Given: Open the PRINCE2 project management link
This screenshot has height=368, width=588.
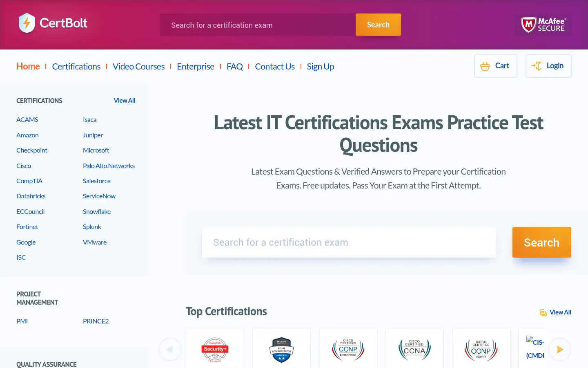Looking at the screenshot, I should 96,321.
